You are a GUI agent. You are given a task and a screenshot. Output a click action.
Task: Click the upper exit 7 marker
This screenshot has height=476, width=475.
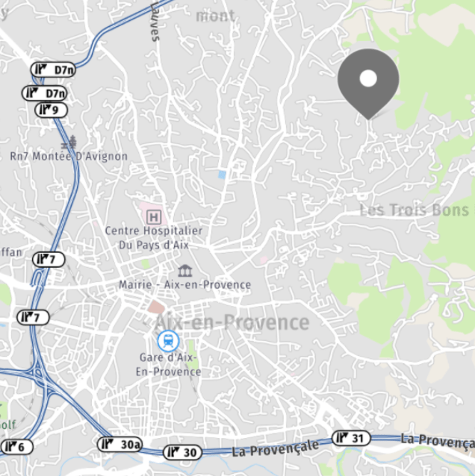tap(49, 260)
